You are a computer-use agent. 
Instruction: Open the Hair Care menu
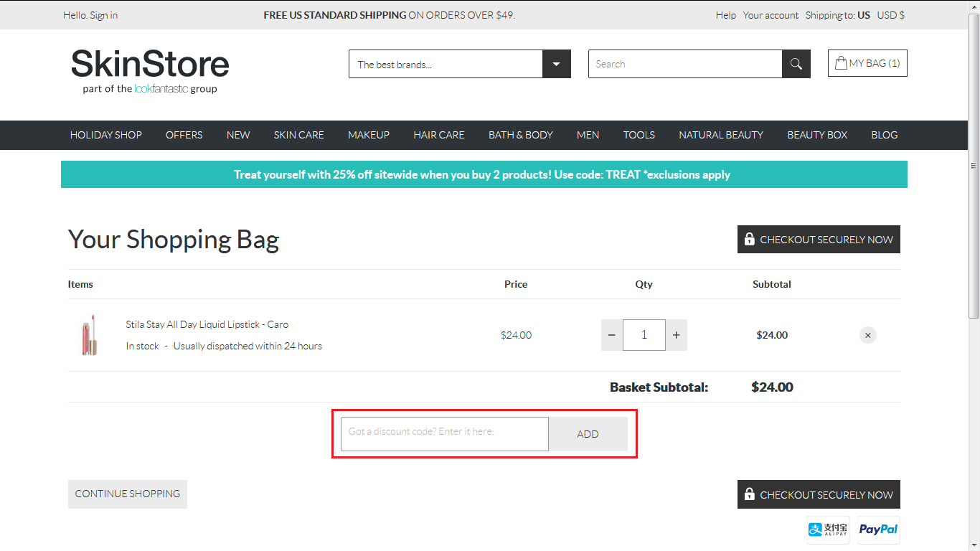(x=439, y=135)
